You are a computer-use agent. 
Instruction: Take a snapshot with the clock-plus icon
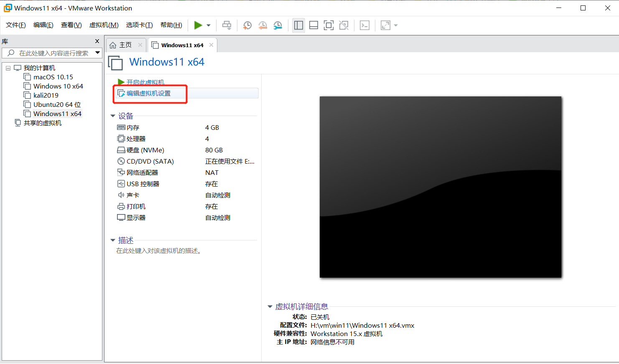point(247,25)
